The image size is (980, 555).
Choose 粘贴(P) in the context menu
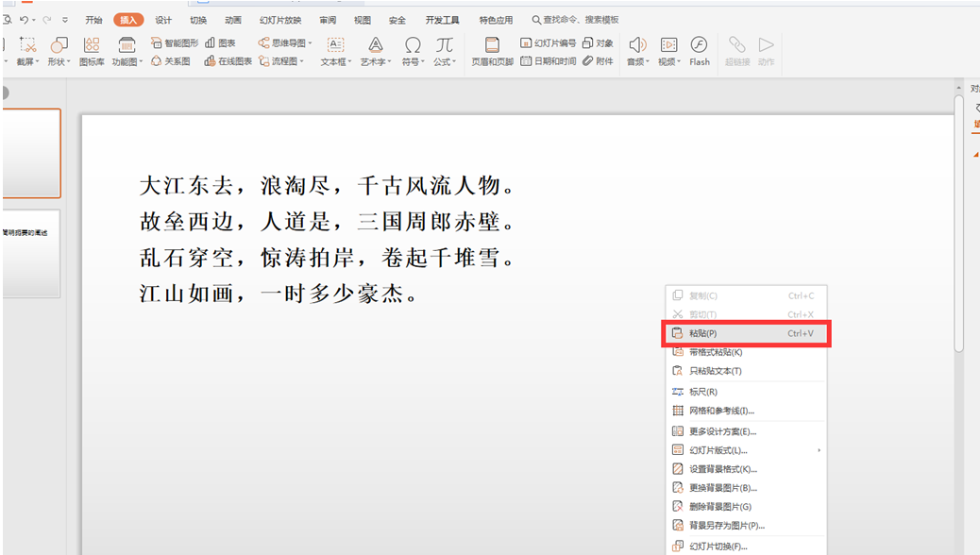click(x=746, y=333)
